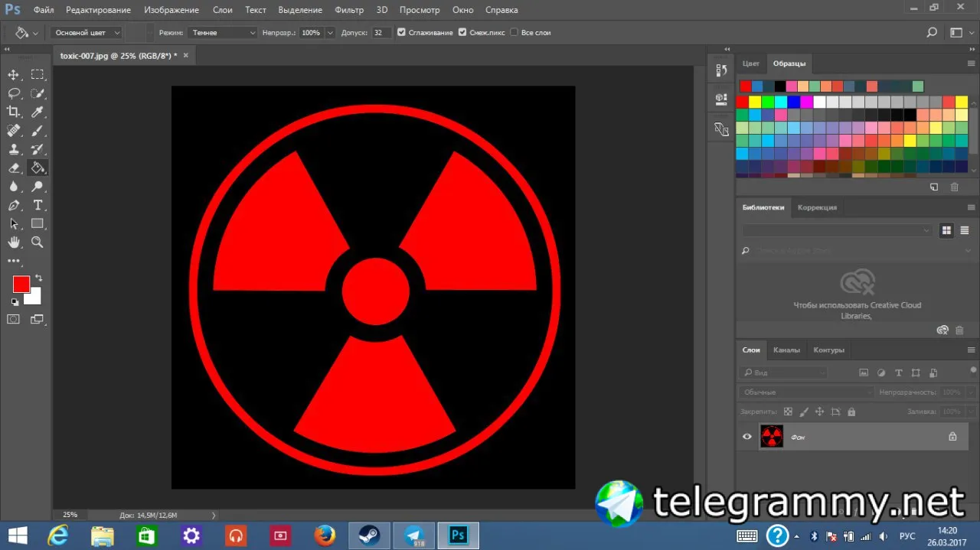Enable the Все слои checkbox
This screenshot has height=550, width=980.
(x=514, y=33)
